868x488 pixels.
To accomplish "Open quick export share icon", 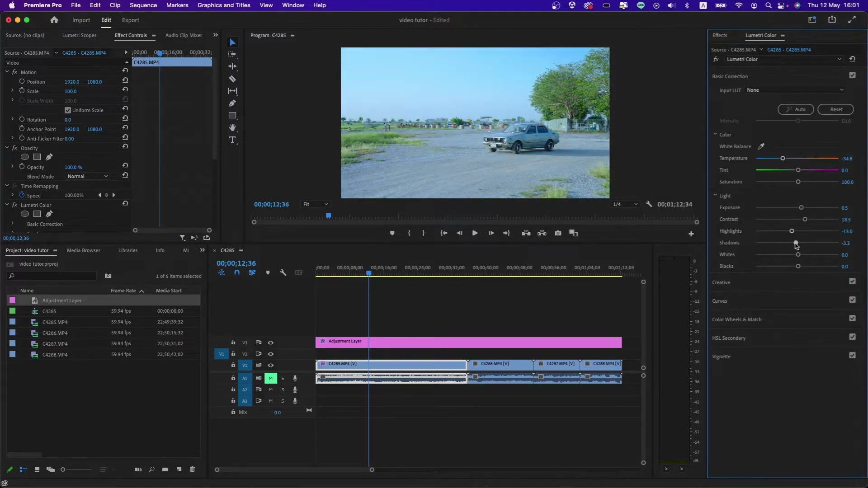I will click(x=832, y=19).
